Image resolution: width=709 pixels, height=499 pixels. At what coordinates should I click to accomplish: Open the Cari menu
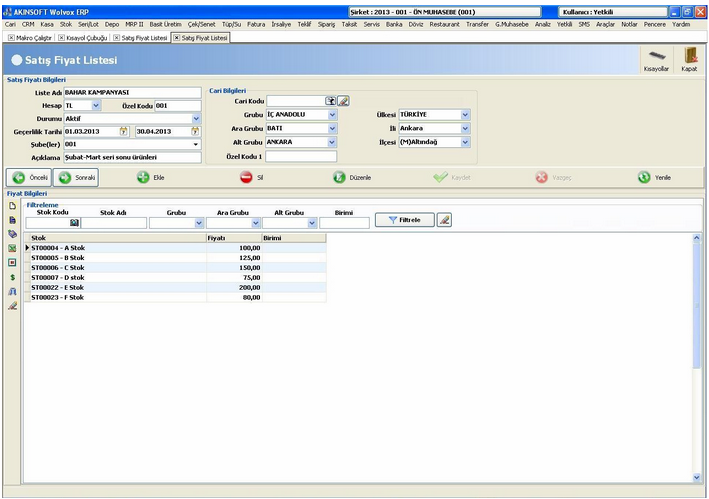click(10, 24)
